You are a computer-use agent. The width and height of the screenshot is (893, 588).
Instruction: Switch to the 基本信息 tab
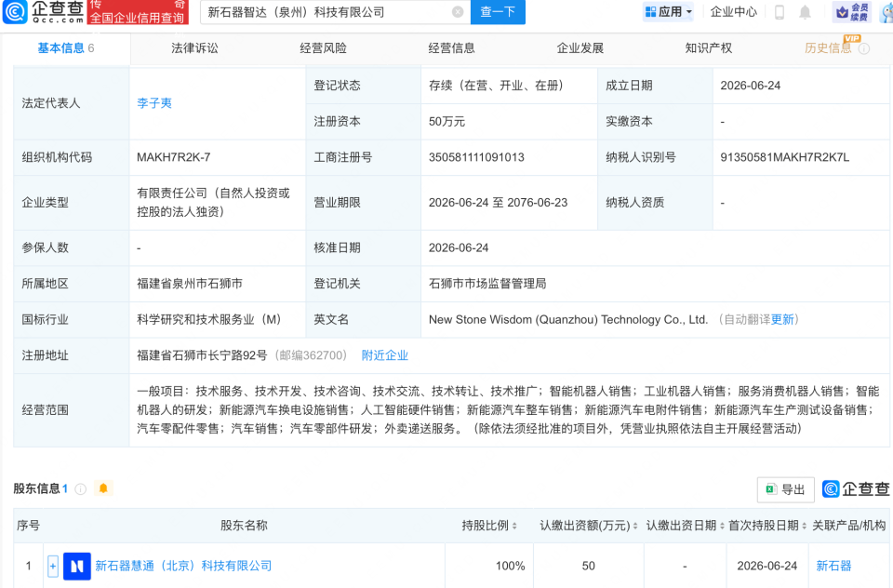(x=66, y=48)
